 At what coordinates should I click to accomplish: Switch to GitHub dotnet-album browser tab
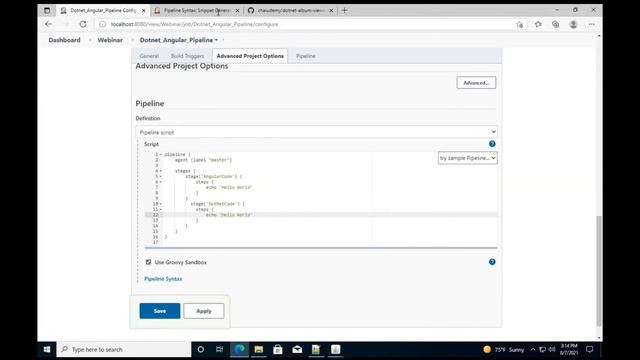291,10
